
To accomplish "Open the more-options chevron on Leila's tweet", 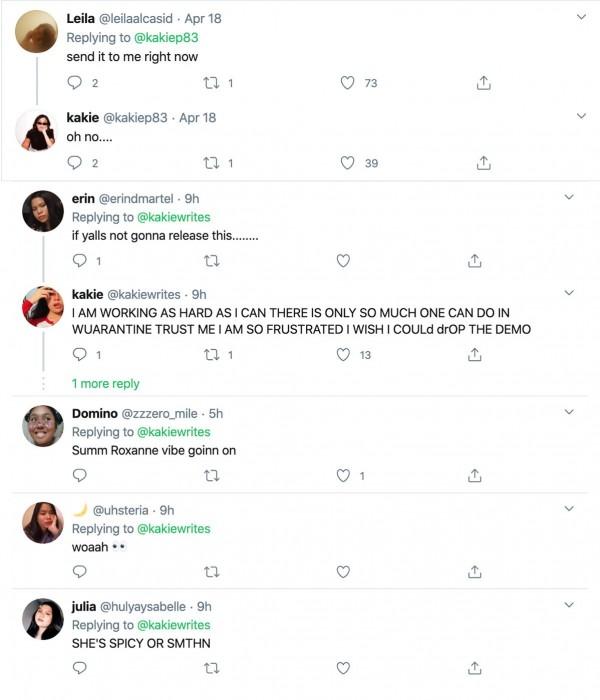I will click(582, 17).
